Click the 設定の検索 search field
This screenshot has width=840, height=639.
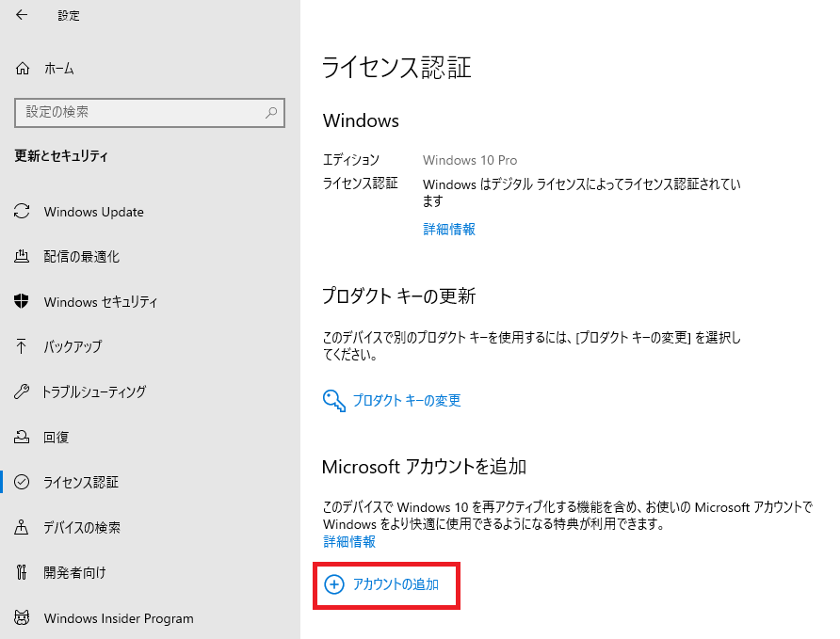pyautogui.click(x=150, y=112)
